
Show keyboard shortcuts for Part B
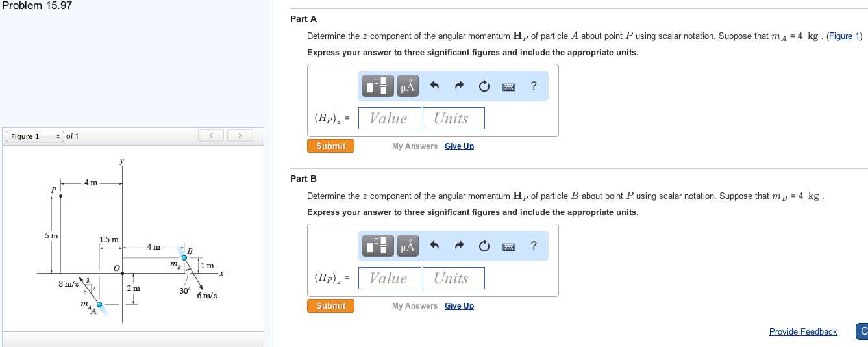pyautogui.click(x=509, y=246)
